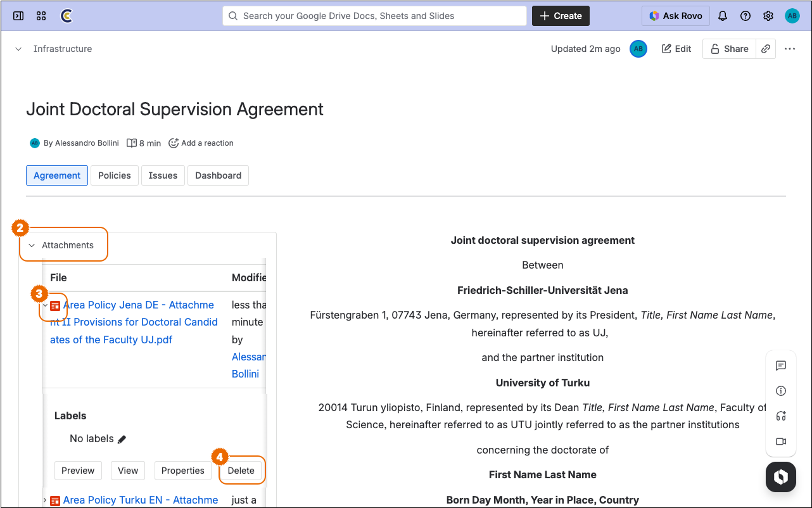812x508 pixels.
Task: Click the Ask Rovo button
Action: [x=675, y=16]
